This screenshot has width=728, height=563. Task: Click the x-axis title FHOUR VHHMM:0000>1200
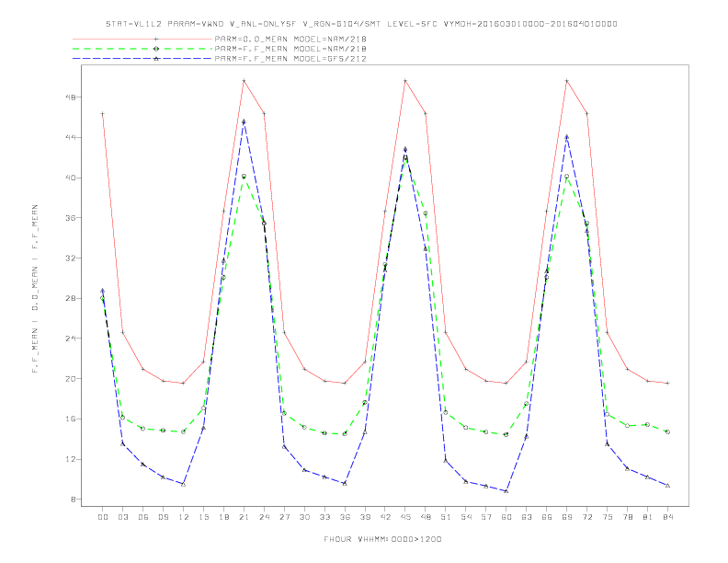tap(382, 539)
